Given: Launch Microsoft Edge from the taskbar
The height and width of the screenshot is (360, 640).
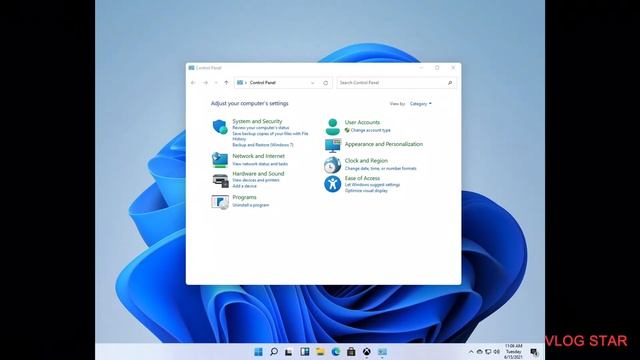Looking at the screenshot, I should tap(336, 352).
